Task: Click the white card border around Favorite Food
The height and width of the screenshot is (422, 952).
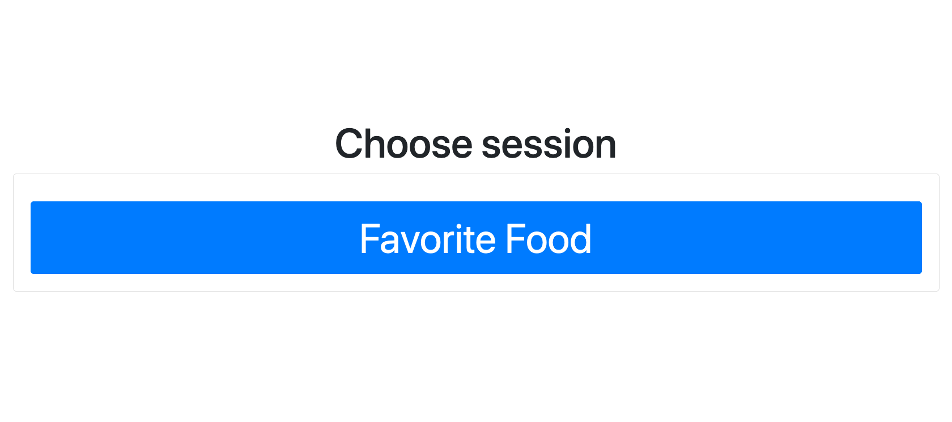Action: tap(475, 283)
